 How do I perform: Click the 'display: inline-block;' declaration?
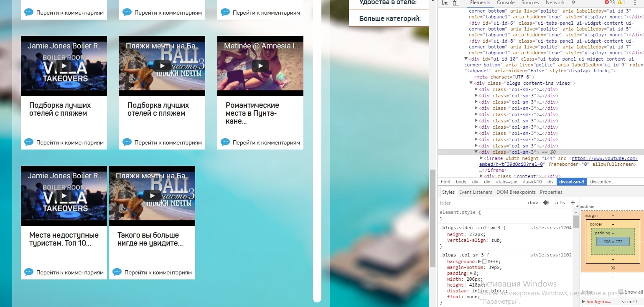[x=477, y=291]
